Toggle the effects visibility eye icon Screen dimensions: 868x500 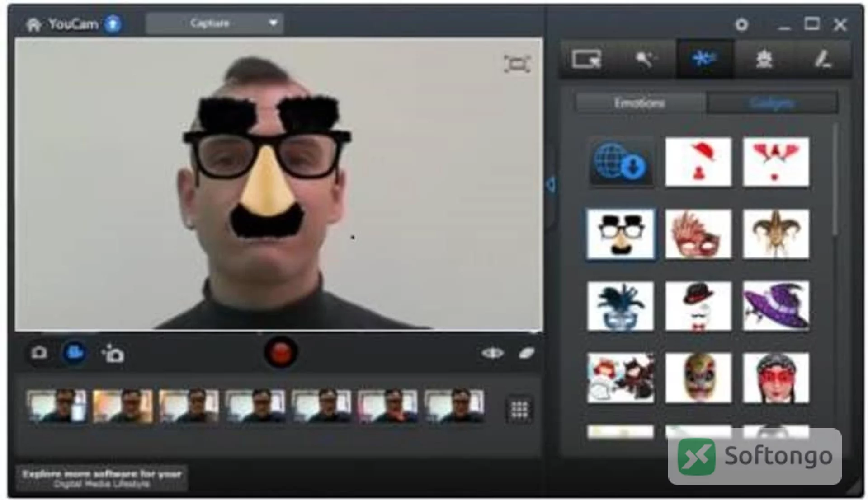coord(492,353)
